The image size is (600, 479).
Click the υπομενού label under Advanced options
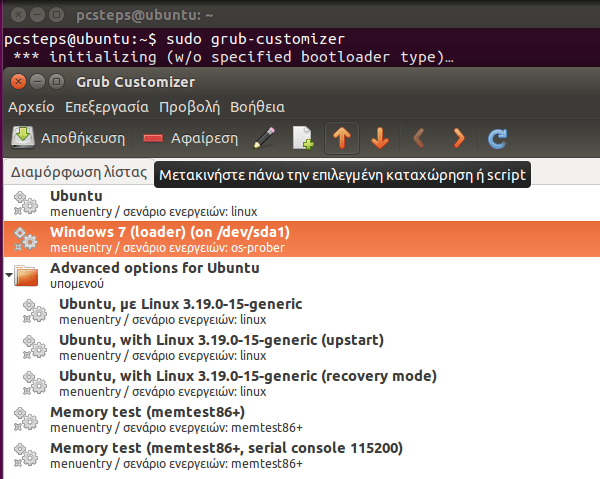(x=77, y=284)
